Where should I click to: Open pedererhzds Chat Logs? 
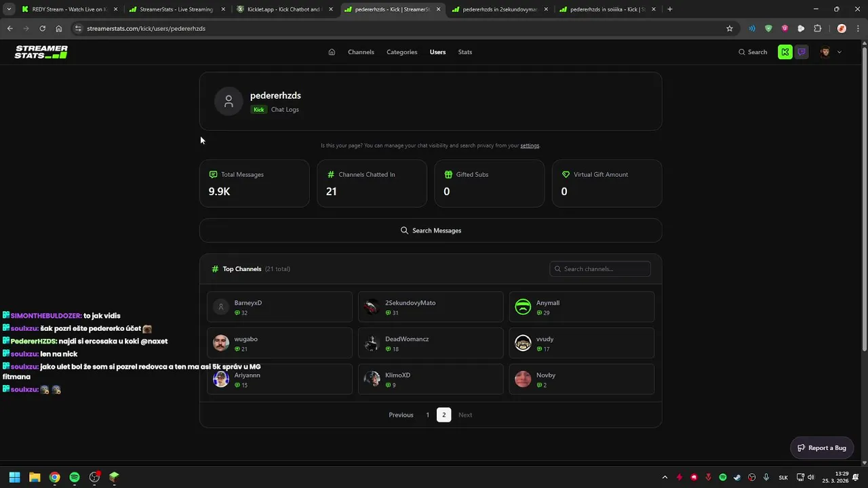tap(285, 109)
